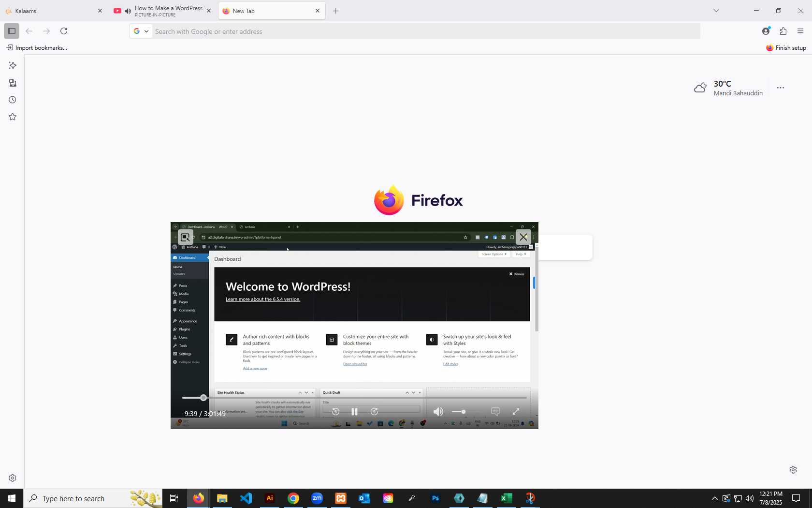812x508 pixels.
Task: Open the list all tabs dropdown
Action: point(716,11)
